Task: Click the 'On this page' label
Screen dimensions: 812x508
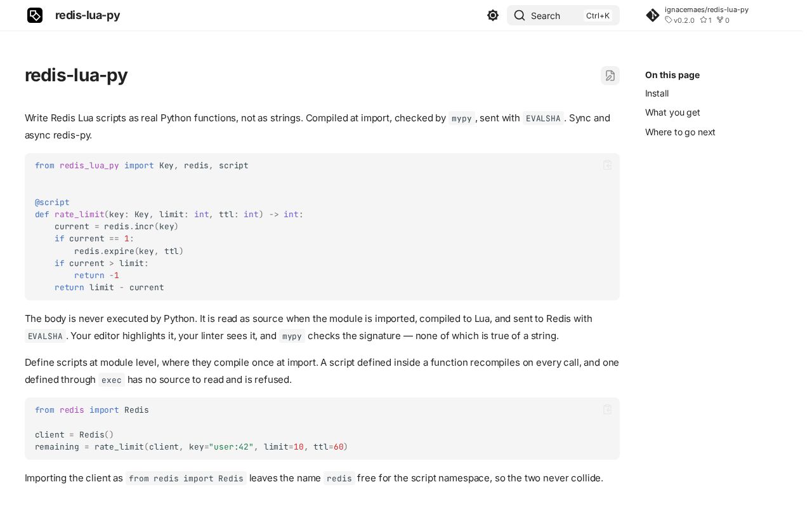Action: point(672,75)
